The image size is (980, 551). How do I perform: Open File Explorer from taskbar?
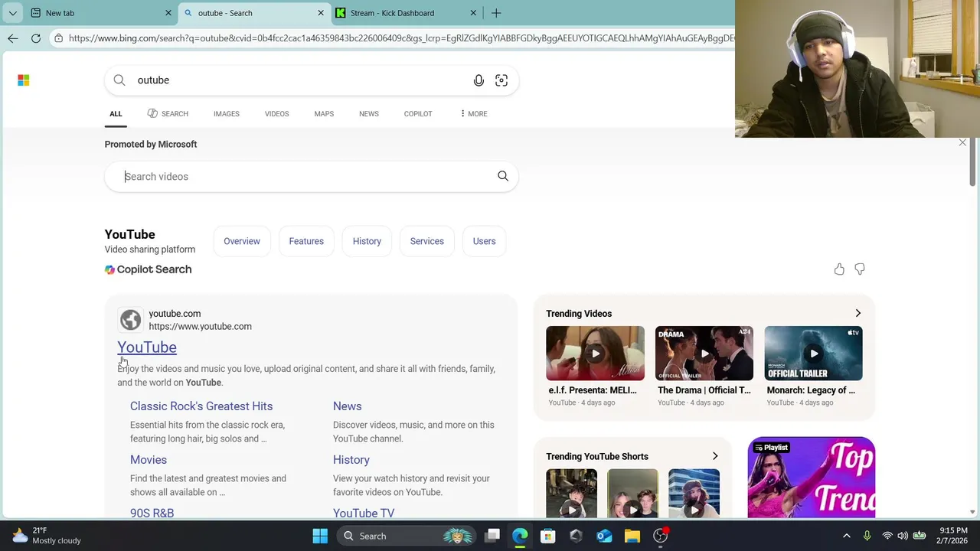click(632, 536)
